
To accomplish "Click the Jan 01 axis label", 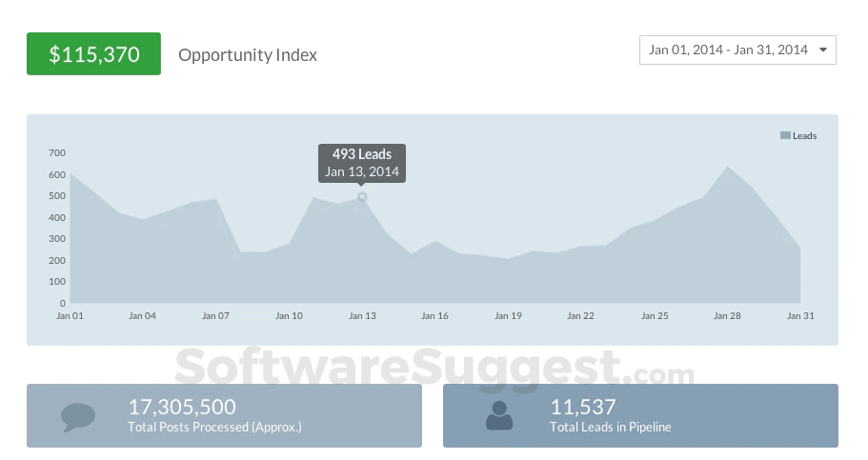I will click(x=71, y=316).
